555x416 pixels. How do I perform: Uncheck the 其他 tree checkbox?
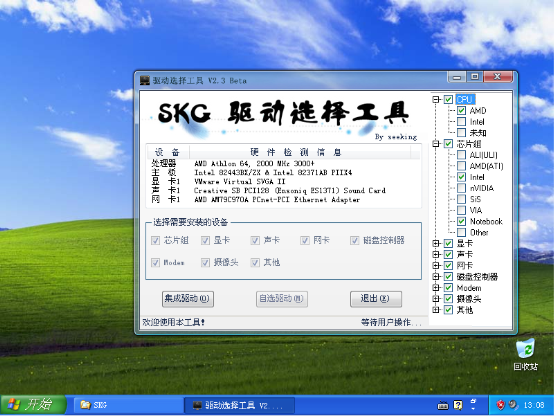448,310
